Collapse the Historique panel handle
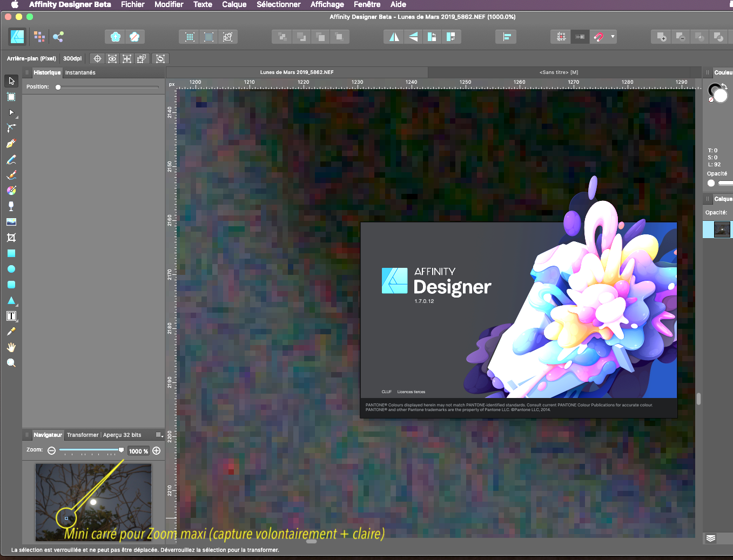733x560 pixels. tap(27, 72)
